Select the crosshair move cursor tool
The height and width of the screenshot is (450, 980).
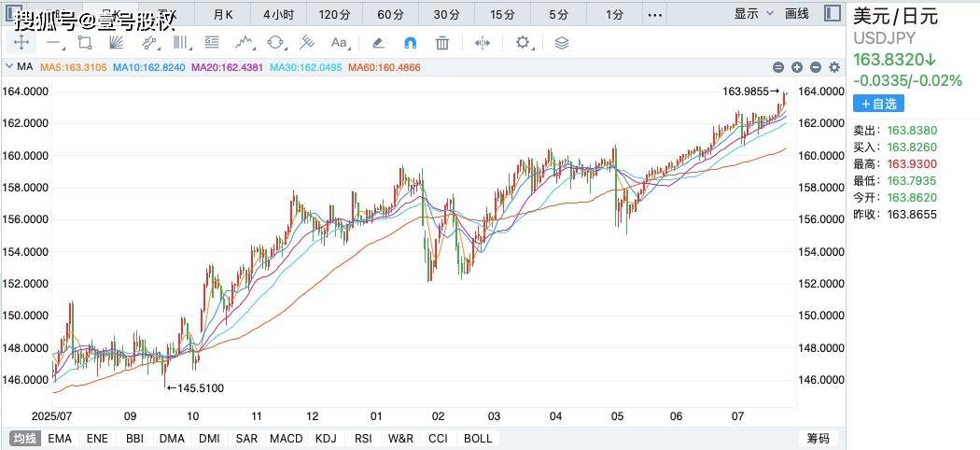tap(21, 43)
